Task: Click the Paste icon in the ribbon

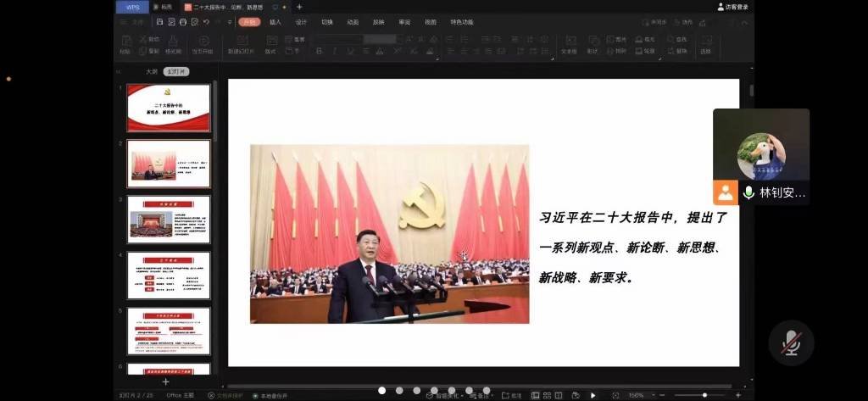Action: tap(125, 43)
